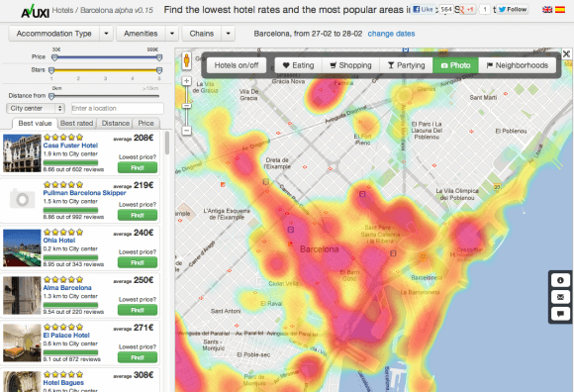Viewport: 574px width, 392px height.
Task: Click the Enter a location field
Action: tap(118, 108)
